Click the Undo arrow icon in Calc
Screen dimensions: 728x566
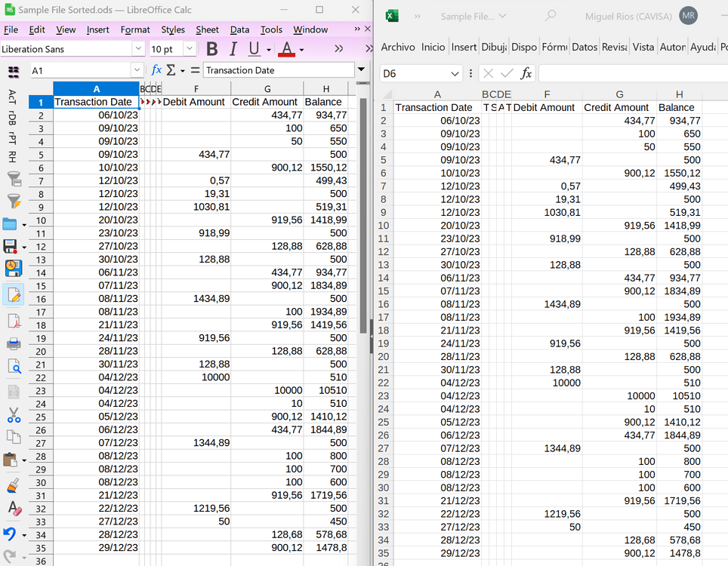pyautogui.click(x=10, y=534)
